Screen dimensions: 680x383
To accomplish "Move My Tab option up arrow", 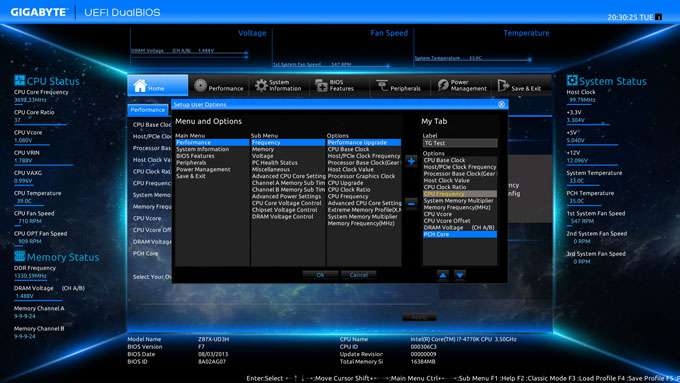I will pyautogui.click(x=443, y=275).
